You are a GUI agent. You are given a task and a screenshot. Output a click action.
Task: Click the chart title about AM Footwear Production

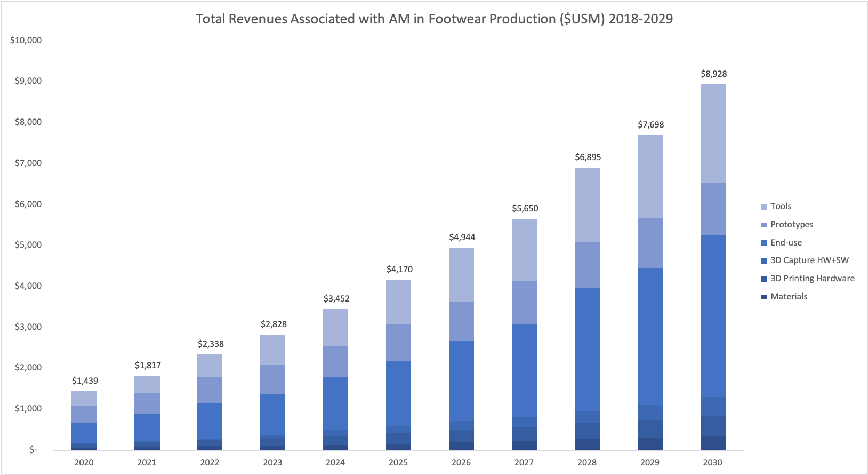coord(434,19)
